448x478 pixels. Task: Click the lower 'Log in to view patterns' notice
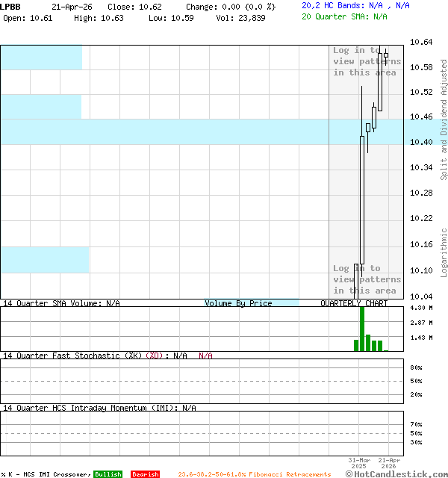[x=366, y=279]
